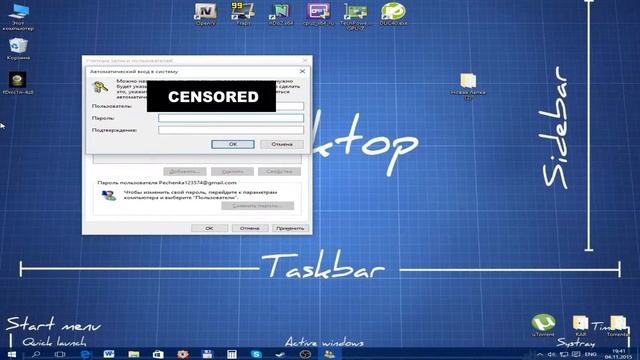Click the users icon in password section

coord(109,196)
